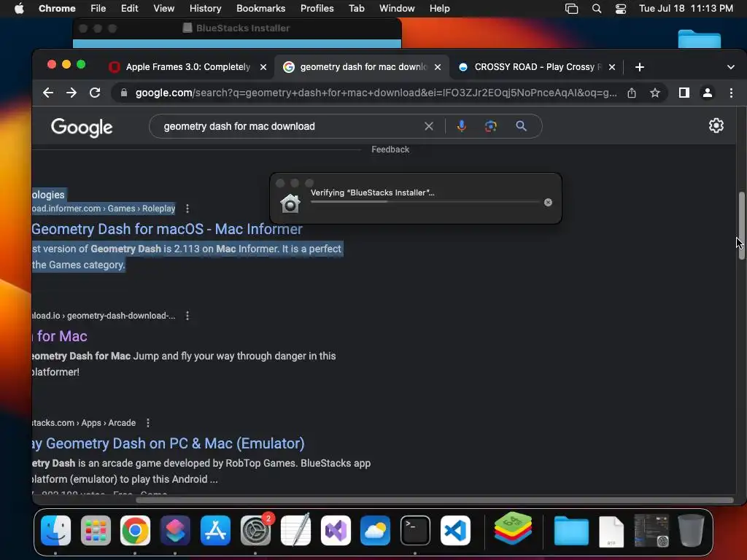The width and height of the screenshot is (747, 560).
Task: Open the Profiles menu
Action: point(317,9)
